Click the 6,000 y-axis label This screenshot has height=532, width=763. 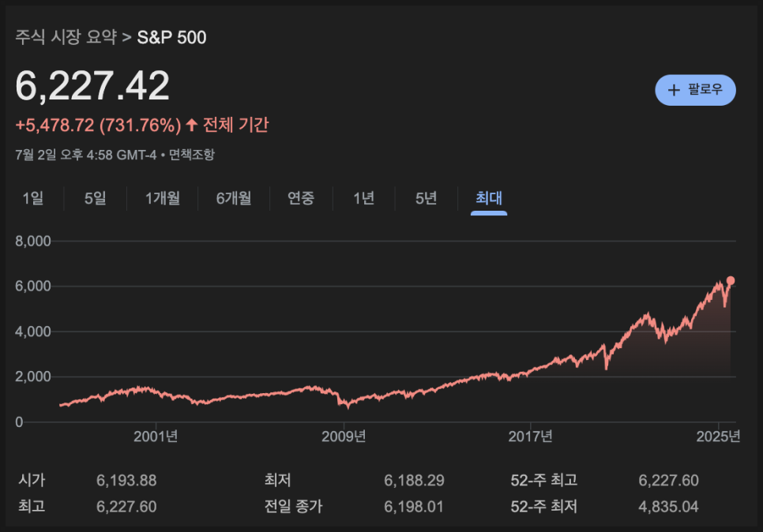tap(33, 286)
